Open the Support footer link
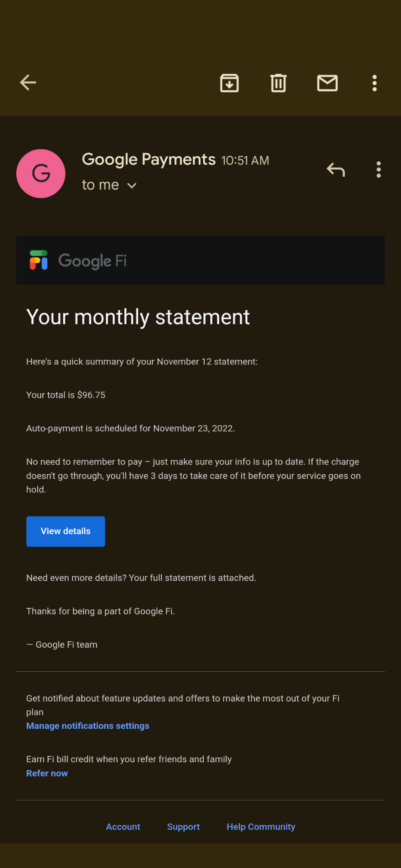Screen dimensions: 401x868 click(183, 827)
